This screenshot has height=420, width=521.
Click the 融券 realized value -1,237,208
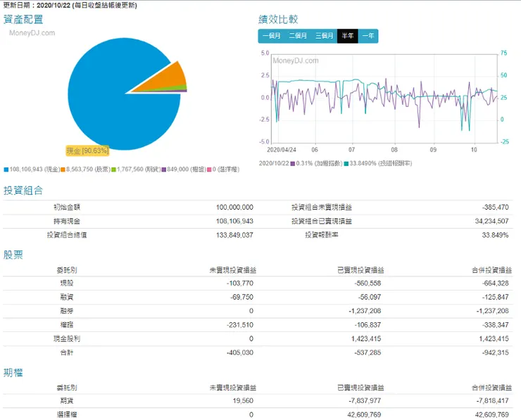click(365, 311)
